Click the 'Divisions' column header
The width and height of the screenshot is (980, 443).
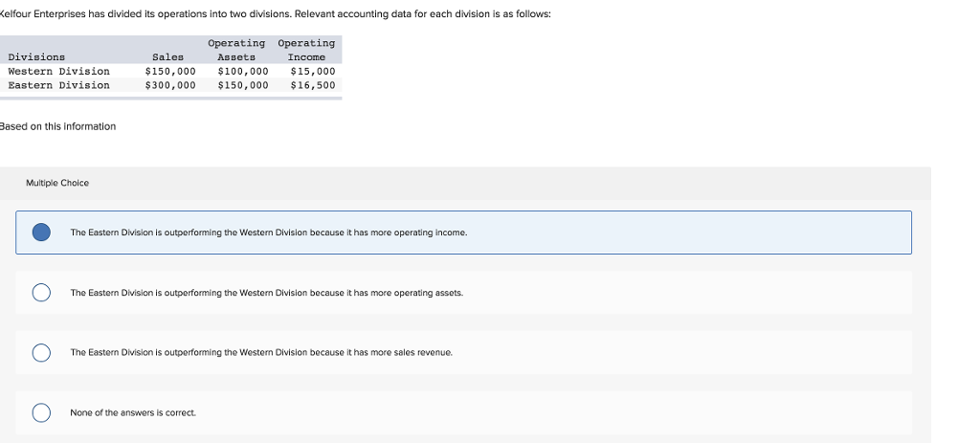[36, 56]
